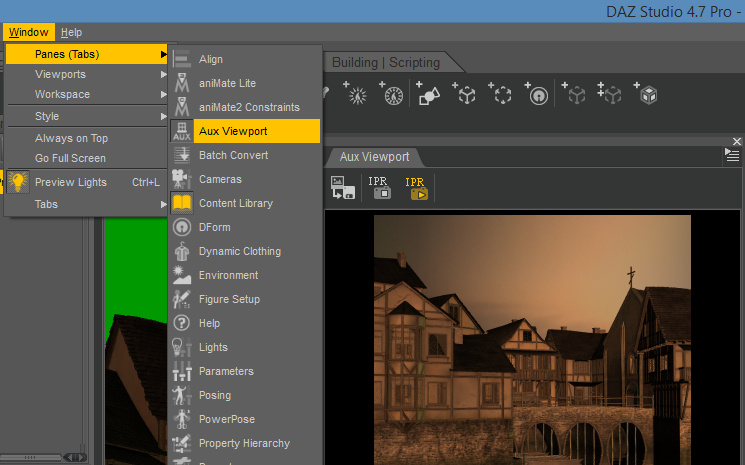Click the save render image icon
The width and height of the screenshot is (745, 465).
click(342, 187)
